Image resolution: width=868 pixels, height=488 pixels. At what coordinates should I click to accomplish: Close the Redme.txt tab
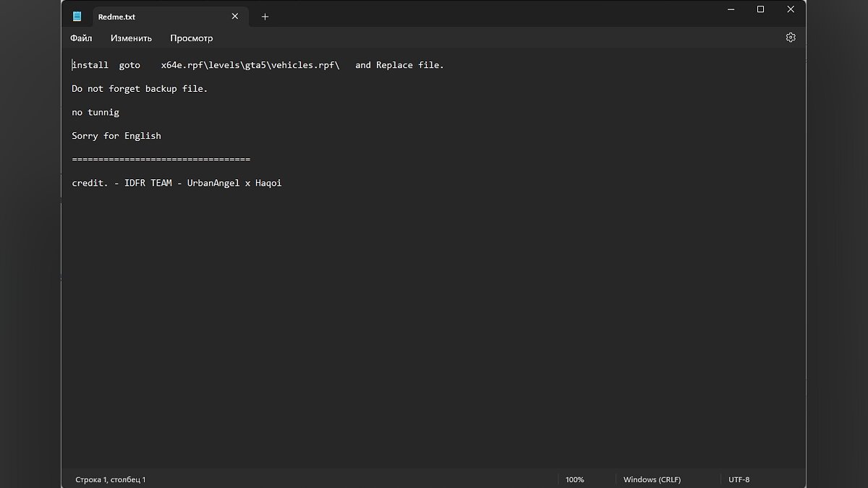click(x=235, y=17)
